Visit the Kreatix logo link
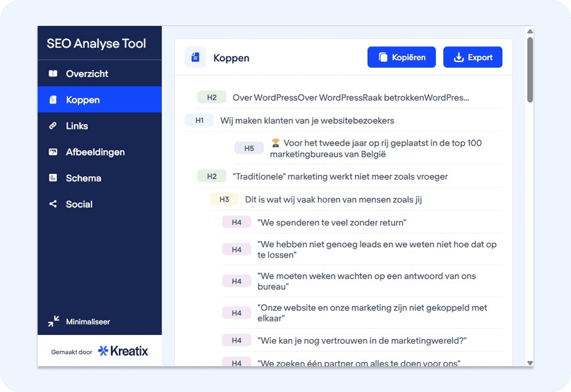This screenshot has height=392, width=571. (x=123, y=351)
